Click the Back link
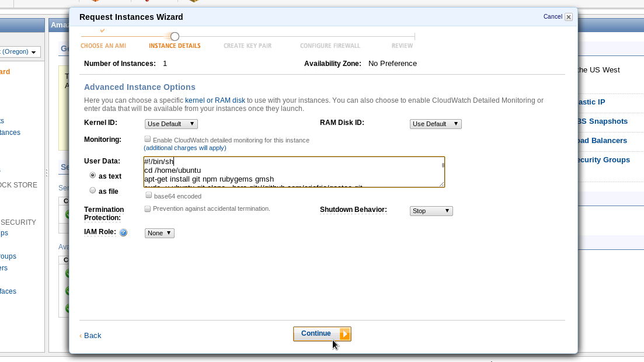The width and height of the screenshot is (644, 362). (90, 335)
